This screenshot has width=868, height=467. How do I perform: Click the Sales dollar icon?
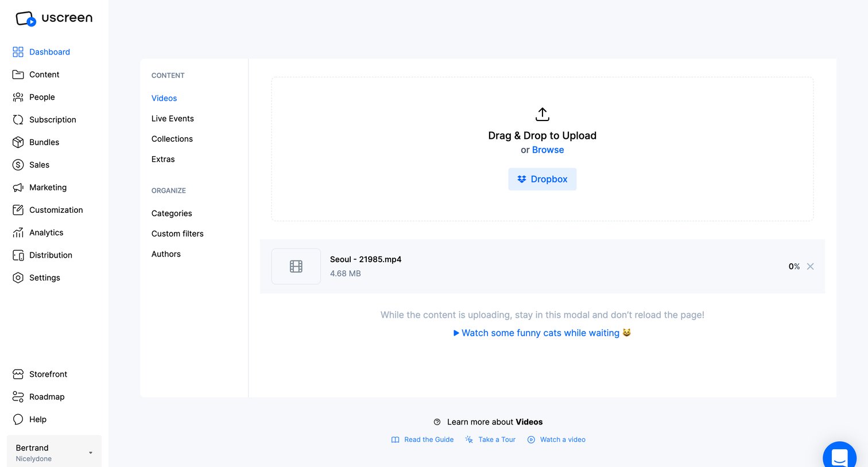tap(18, 165)
